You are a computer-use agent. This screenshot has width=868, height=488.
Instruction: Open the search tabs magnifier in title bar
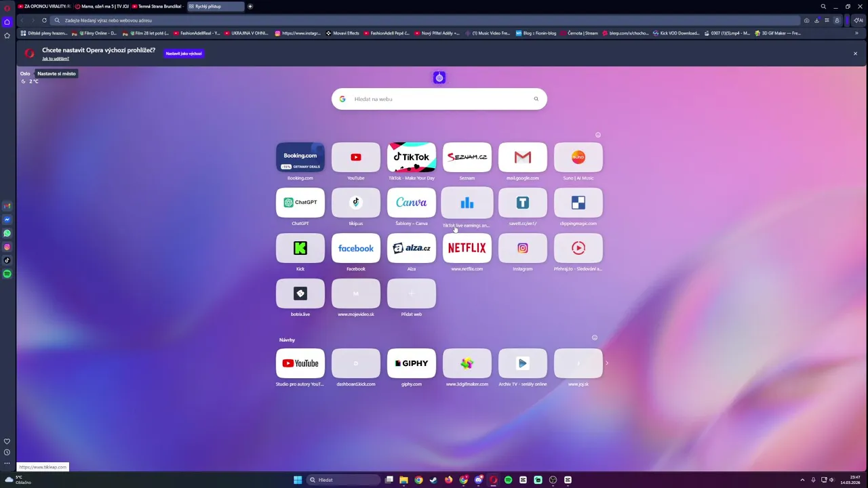point(823,6)
